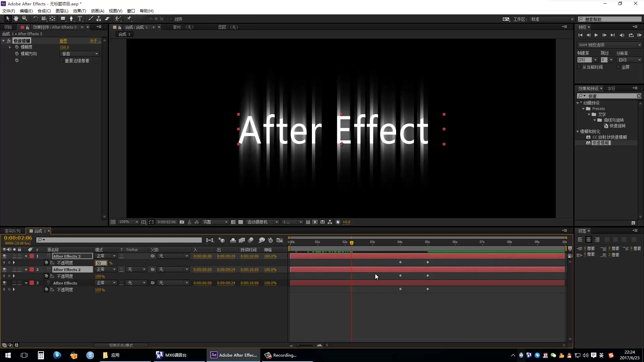Click the red label swatch of layer 2
Viewport: 644px width, 362px height.
(x=32, y=269)
